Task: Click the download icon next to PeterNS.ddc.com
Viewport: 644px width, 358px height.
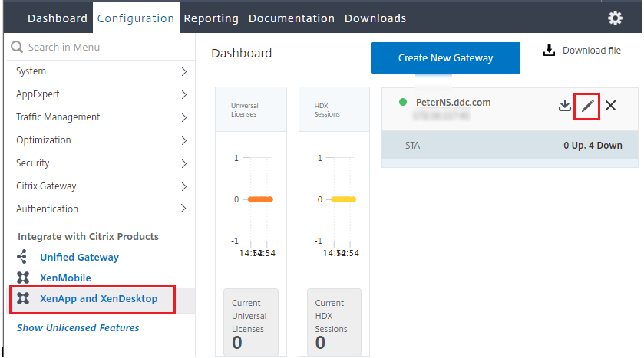Action: click(564, 106)
